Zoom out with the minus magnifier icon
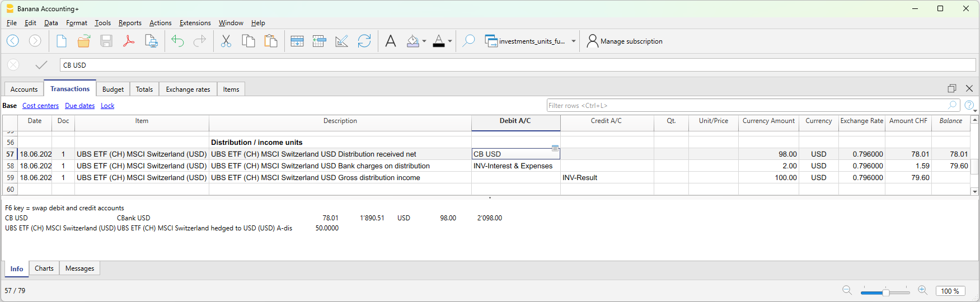This screenshot has height=302, width=980. [x=847, y=290]
